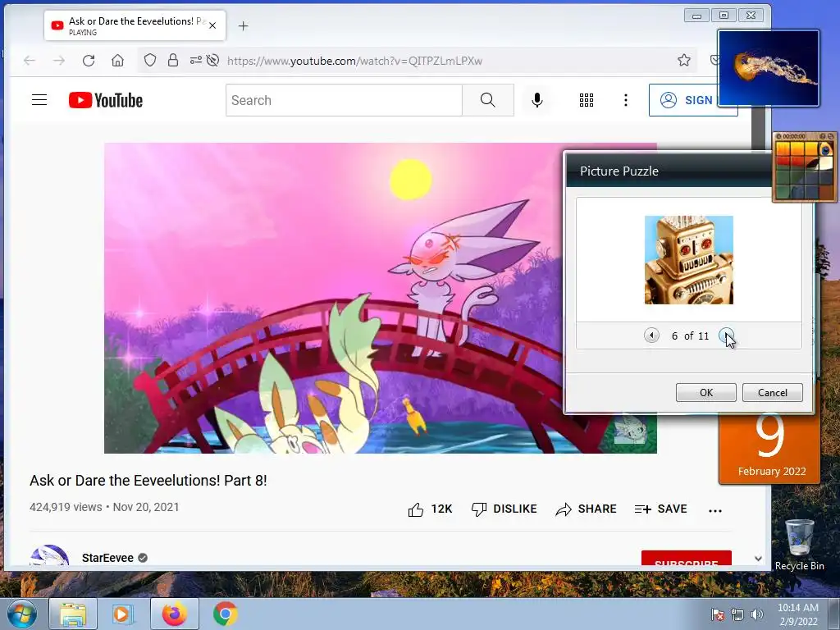This screenshot has height=630, width=840.
Task: Click the autoplay blocked icon in address bar
Action: pyautogui.click(x=213, y=60)
